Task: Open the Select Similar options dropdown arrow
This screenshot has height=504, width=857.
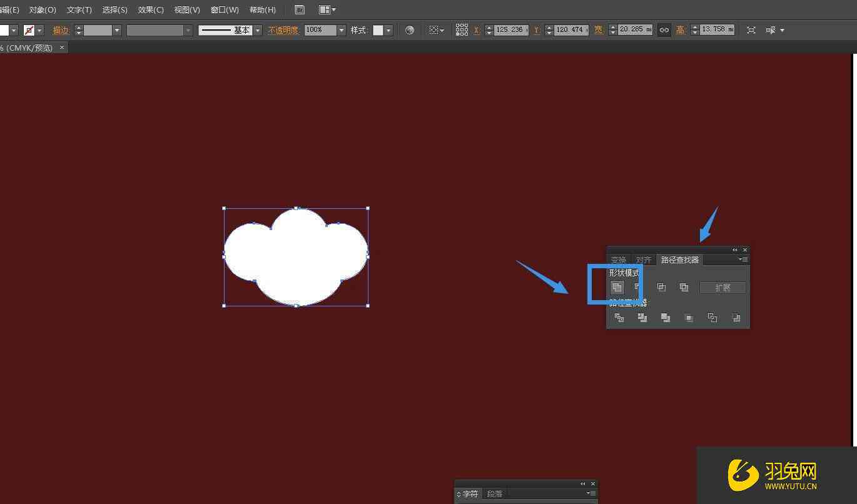Action: [x=782, y=30]
